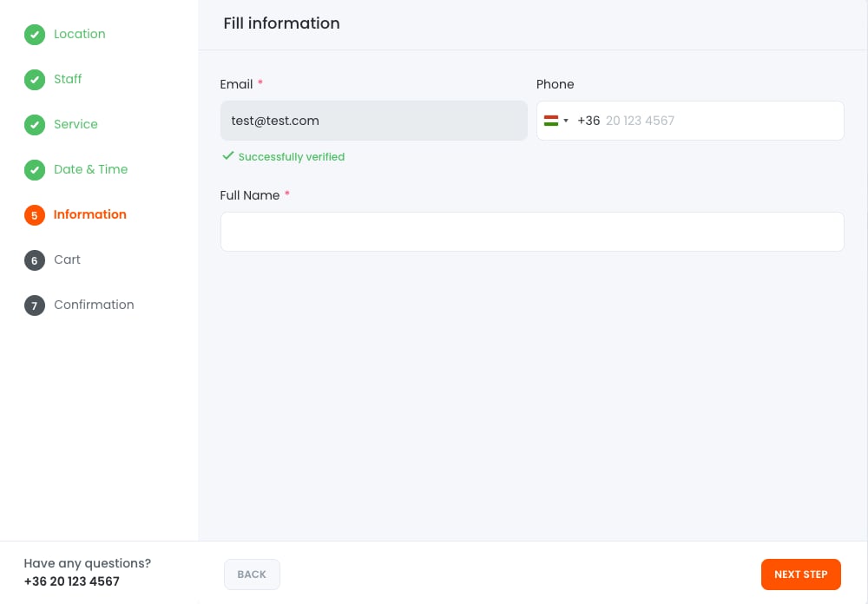Viewport: 868px width, 604px height.
Task: Go to the Staff step
Action: (68, 79)
